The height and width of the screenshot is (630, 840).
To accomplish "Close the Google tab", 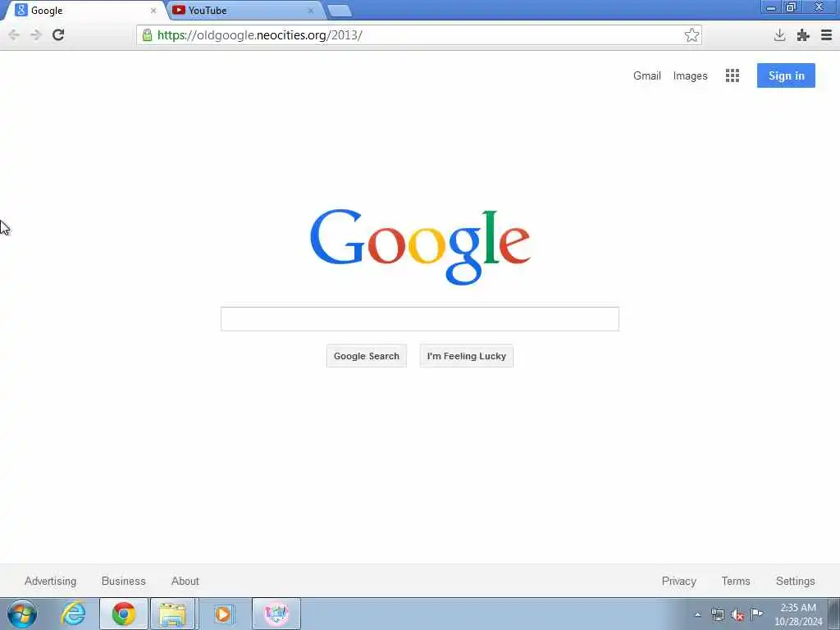I will point(153,11).
